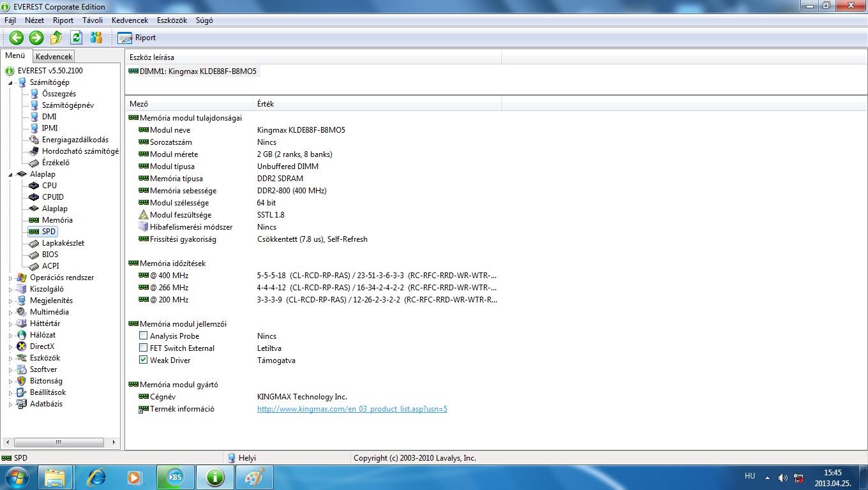Open the Nézet menu
Viewport: 868px width, 490px height.
pos(34,20)
